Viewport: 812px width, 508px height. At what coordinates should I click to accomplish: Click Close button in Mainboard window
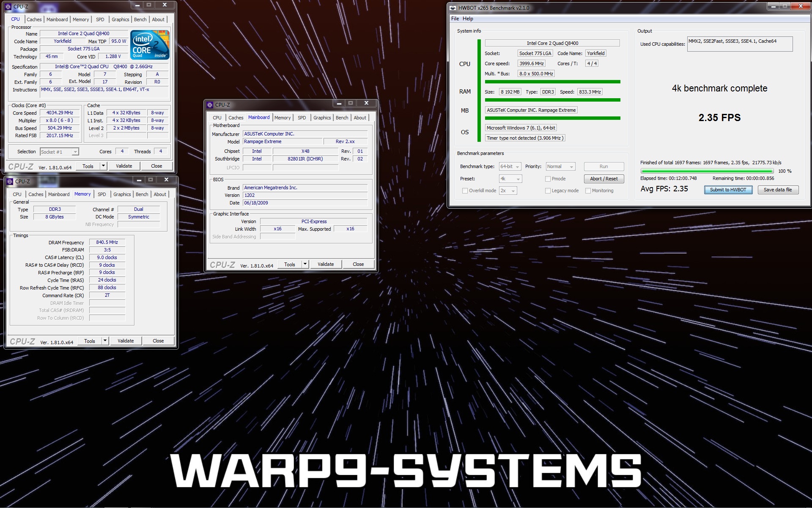pyautogui.click(x=358, y=264)
